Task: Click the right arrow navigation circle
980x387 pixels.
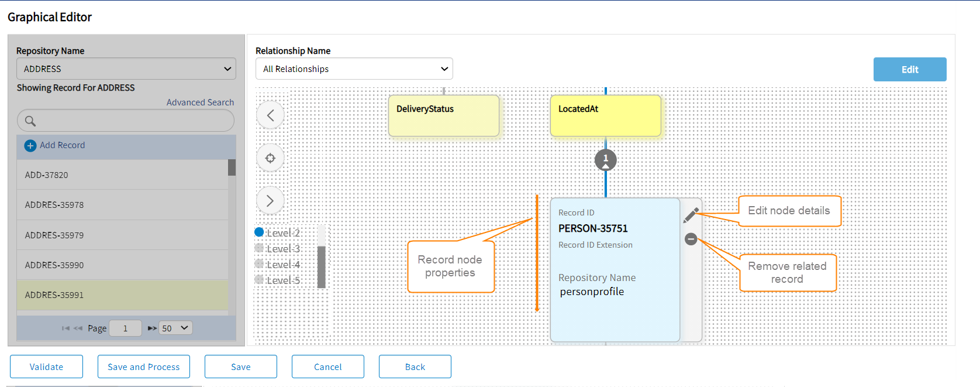Action: pyautogui.click(x=270, y=201)
